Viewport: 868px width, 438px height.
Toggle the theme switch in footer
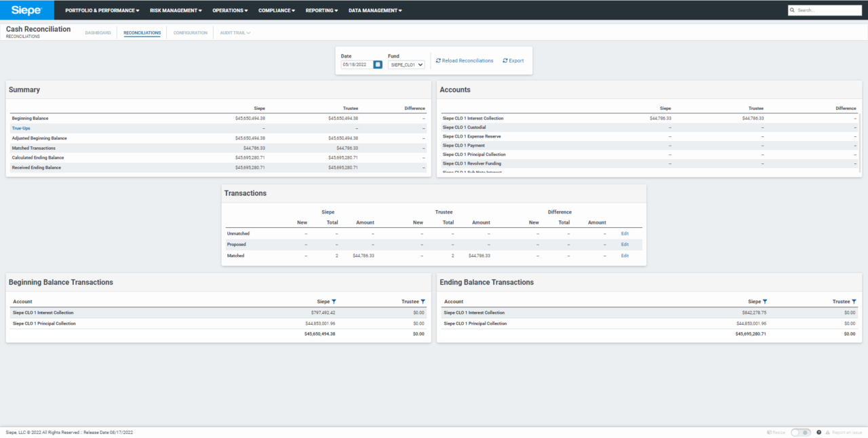pos(800,432)
